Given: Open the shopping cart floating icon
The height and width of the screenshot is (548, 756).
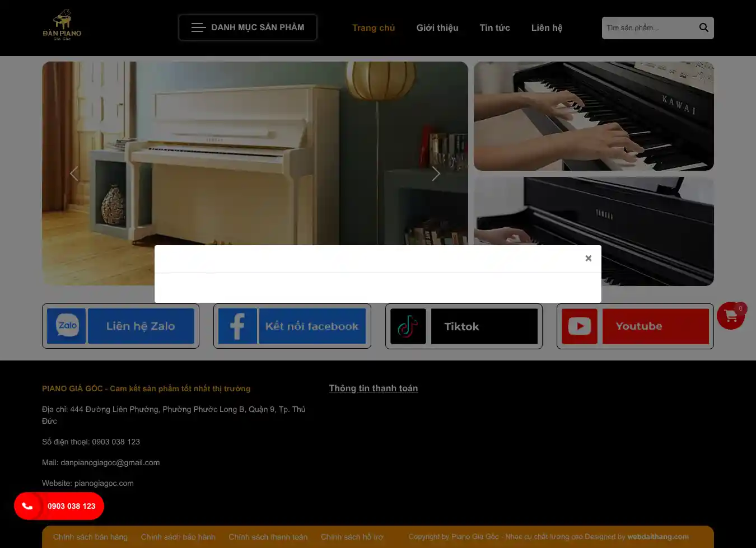Looking at the screenshot, I should (731, 316).
